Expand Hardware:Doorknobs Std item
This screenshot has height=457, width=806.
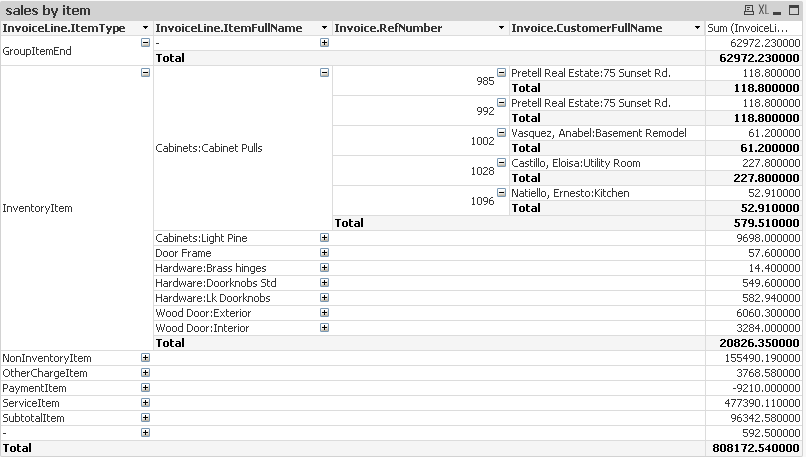(324, 283)
